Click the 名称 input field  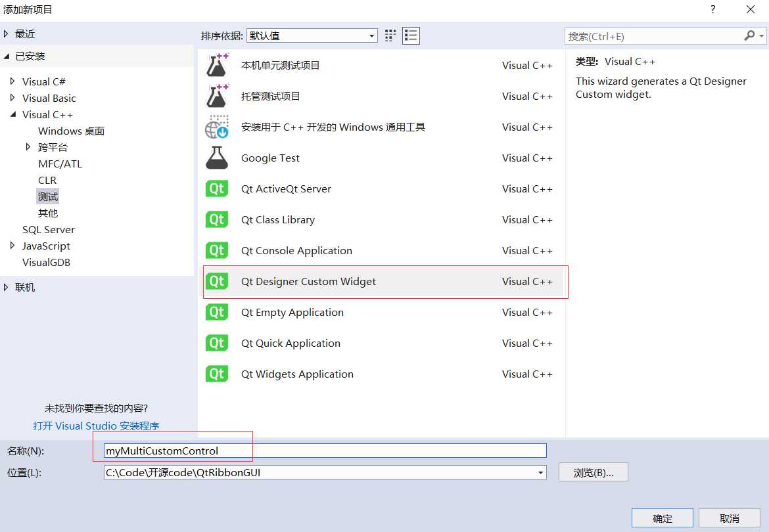click(x=325, y=451)
